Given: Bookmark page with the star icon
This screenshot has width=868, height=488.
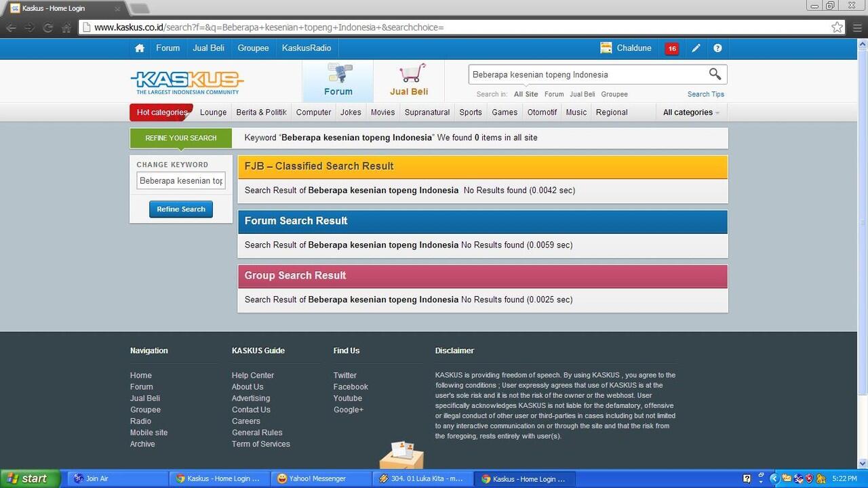Looking at the screenshot, I should (837, 27).
